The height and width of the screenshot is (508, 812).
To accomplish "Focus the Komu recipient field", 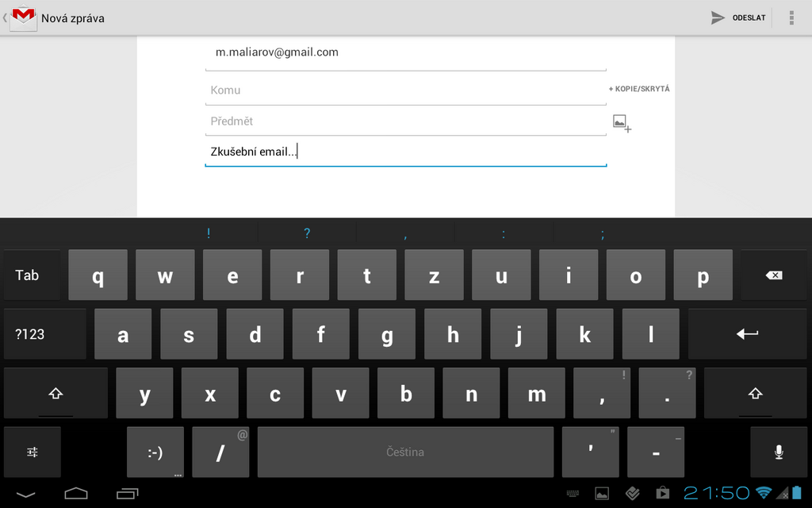I will (404, 90).
